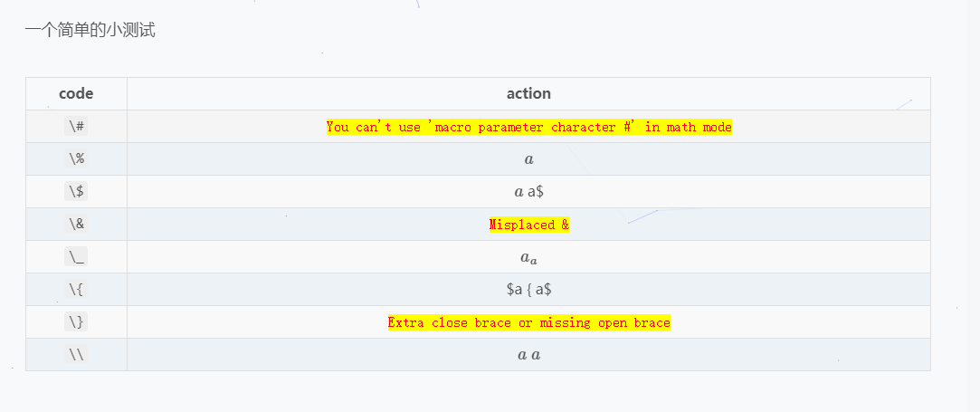Image resolution: width=980 pixels, height=412 pixels.
Task: Select the \_ code cell
Action: pyautogui.click(x=76, y=257)
